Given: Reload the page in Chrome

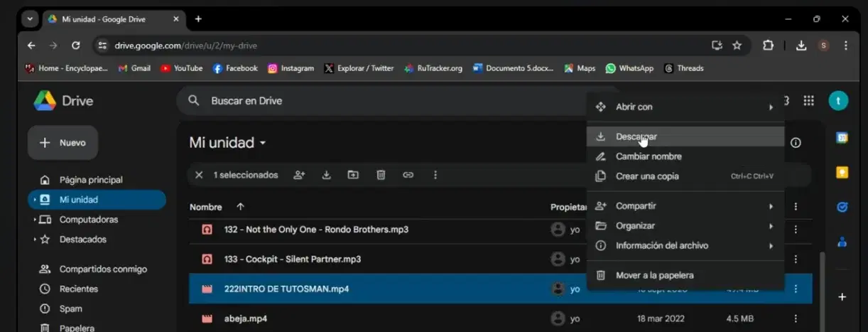Looking at the screenshot, I should pos(76,45).
